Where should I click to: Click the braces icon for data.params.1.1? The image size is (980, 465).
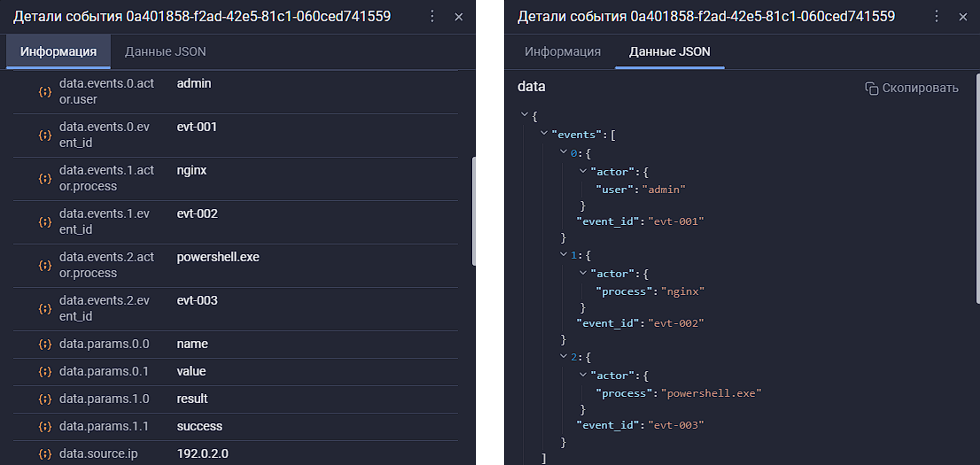pos(45,426)
